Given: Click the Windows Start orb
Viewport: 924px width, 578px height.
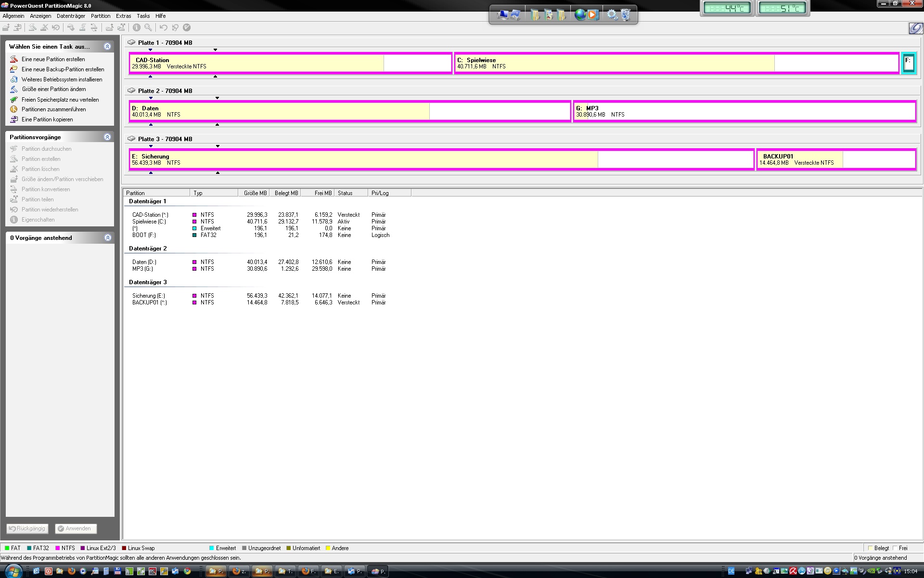Looking at the screenshot, I should point(13,571).
